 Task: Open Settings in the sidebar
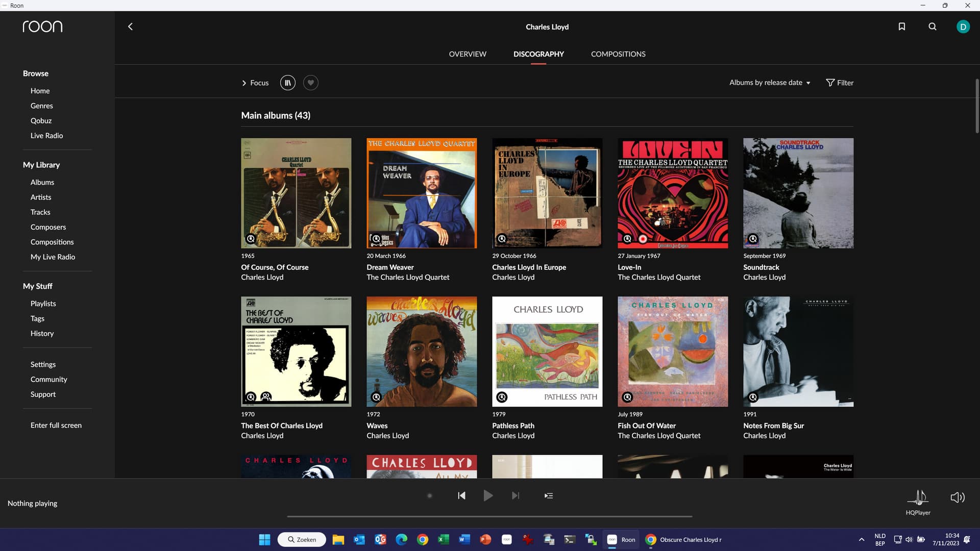[43, 364]
